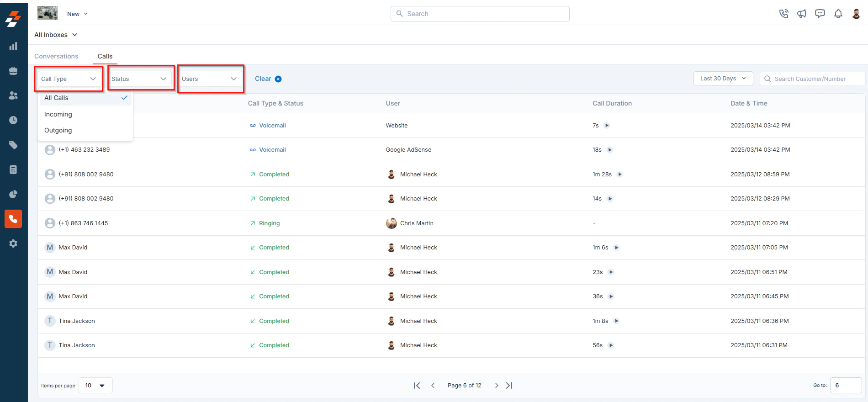Click the app logo at top left
Screen dimensions: 868x402
coord(13,19)
